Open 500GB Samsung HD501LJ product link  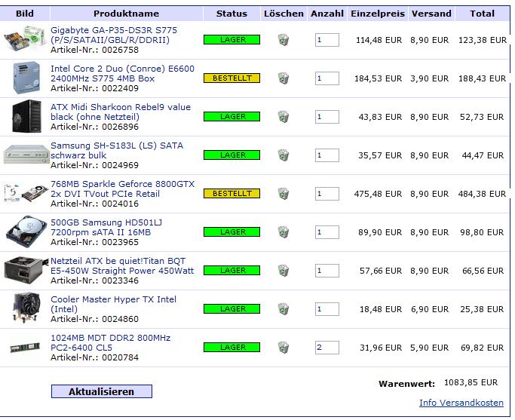[106, 227]
